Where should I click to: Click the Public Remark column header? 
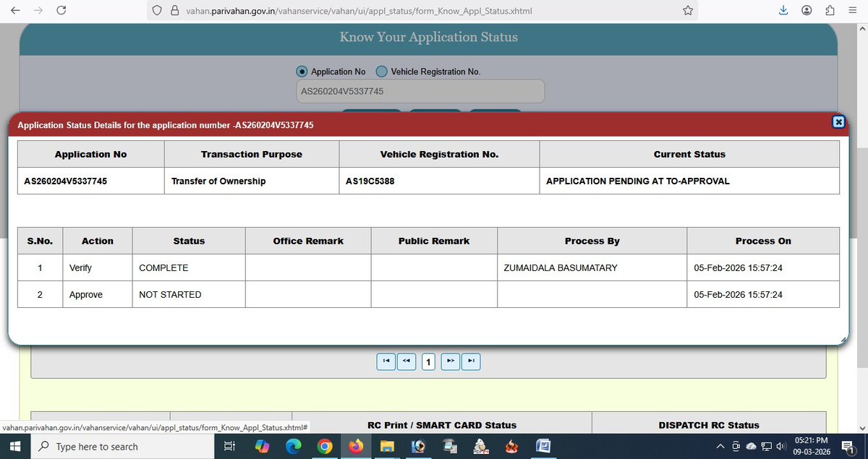[434, 241]
